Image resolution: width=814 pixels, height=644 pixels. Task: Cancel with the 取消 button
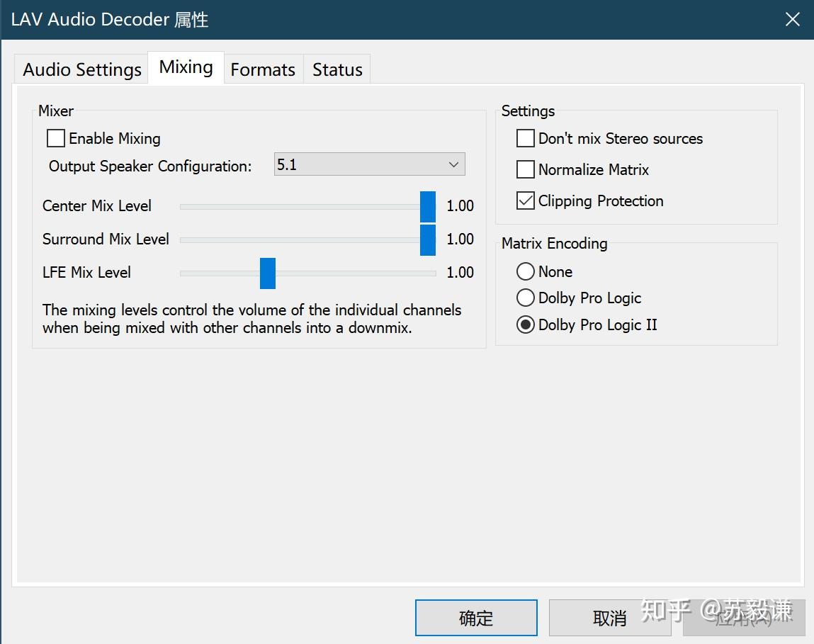tap(610, 618)
